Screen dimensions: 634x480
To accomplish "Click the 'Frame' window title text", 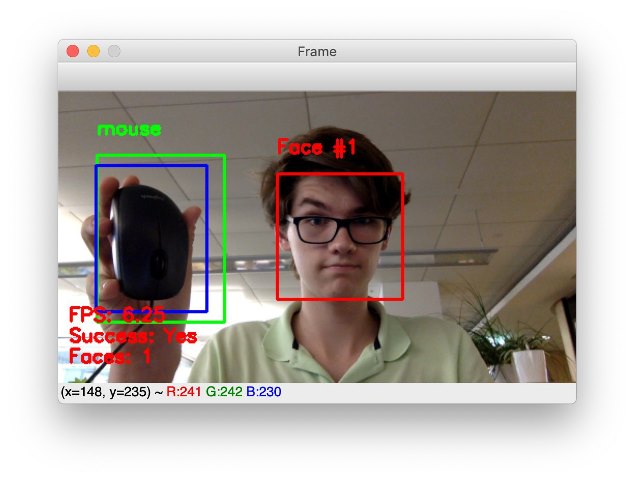I will 317,52.
